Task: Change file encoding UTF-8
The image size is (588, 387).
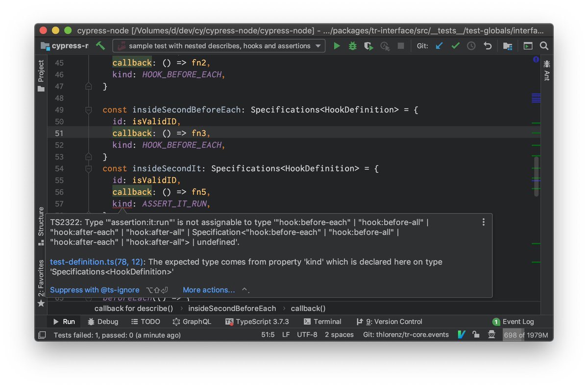Action: click(x=307, y=335)
